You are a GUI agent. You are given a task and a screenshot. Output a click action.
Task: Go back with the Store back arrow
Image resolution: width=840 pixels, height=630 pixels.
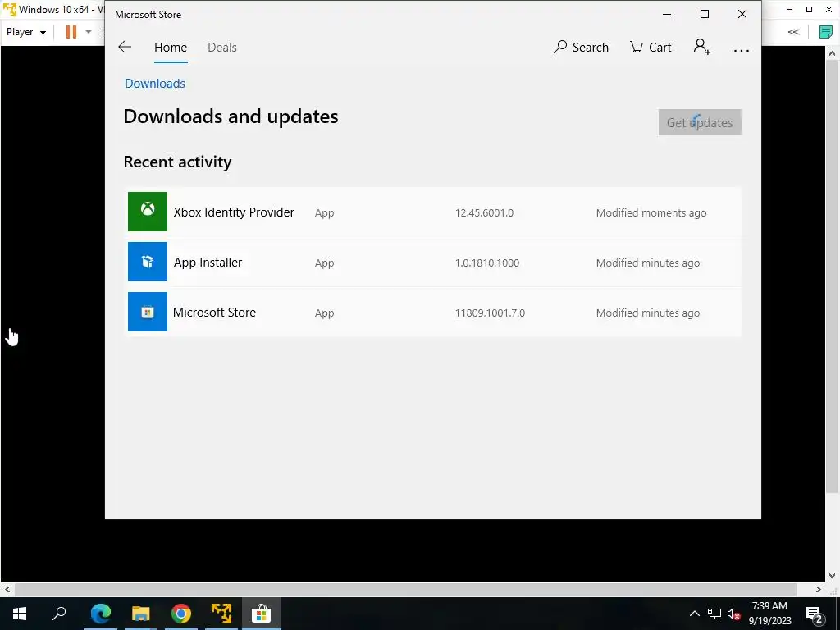click(125, 47)
